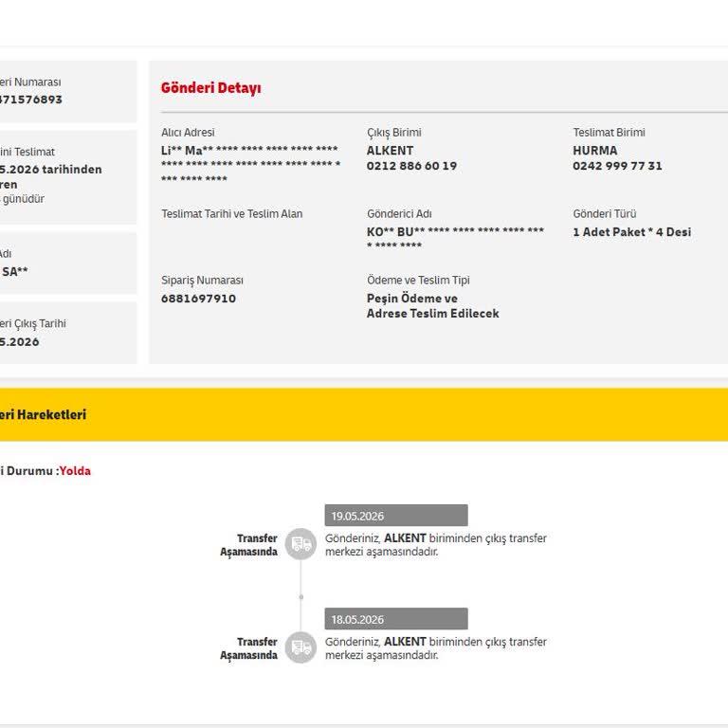Click the Teslimat Birimi label
Viewport: 728px width, 728px height.
point(609,133)
